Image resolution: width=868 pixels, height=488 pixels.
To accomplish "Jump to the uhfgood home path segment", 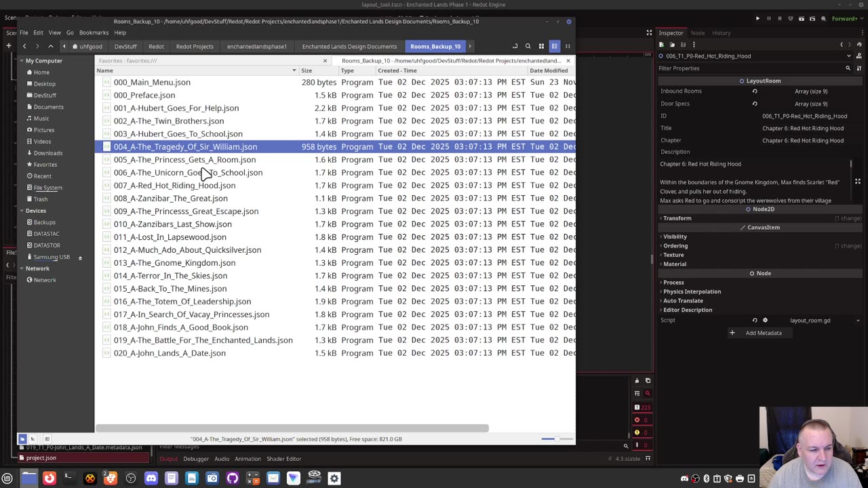I will [x=87, y=47].
